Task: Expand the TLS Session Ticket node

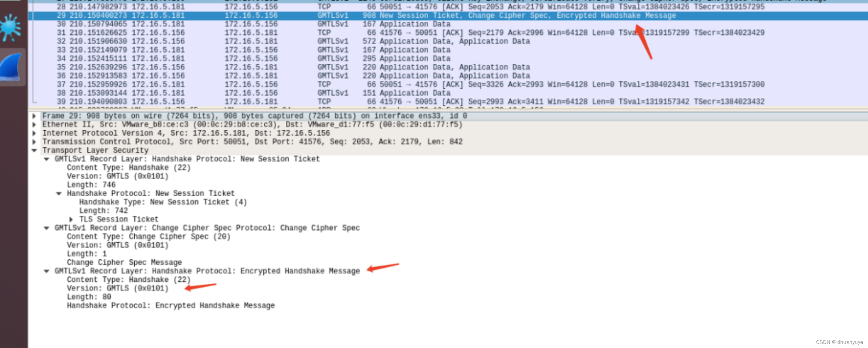Action: coord(71,219)
